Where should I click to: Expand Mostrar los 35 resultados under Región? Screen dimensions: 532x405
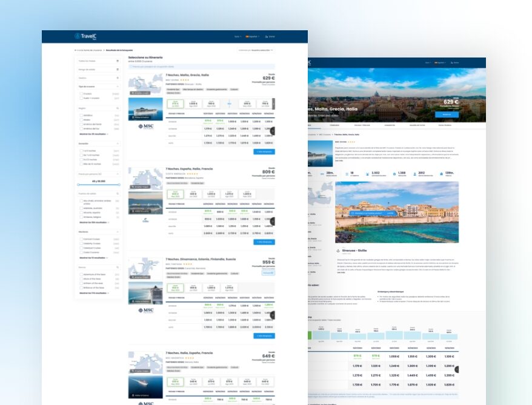(94, 134)
